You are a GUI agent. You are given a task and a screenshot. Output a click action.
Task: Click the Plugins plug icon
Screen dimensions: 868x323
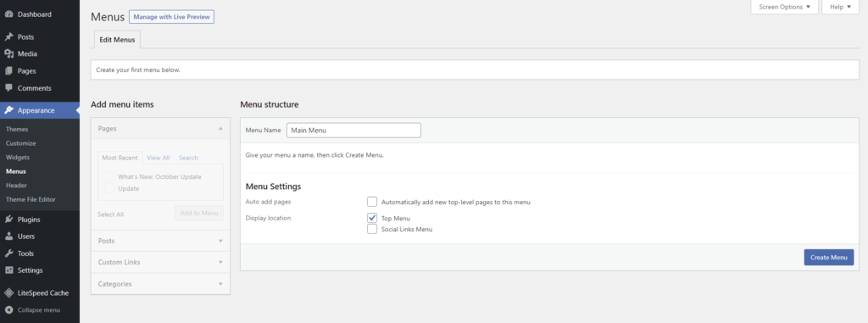pyautogui.click(x=8, y=220)
